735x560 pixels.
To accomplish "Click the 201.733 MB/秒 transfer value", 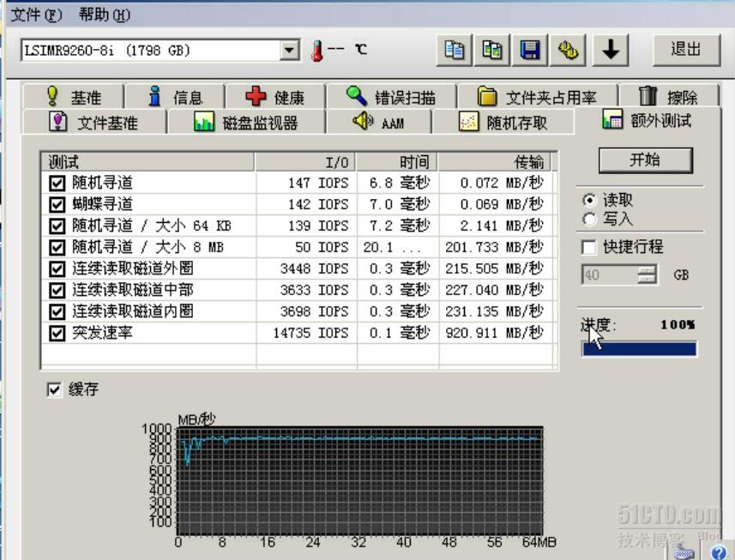I will coord(494,247).
